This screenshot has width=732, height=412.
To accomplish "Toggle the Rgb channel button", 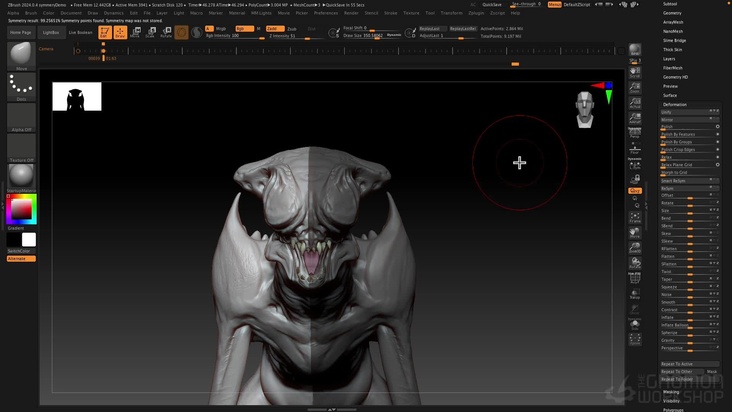I will pyautogui.click(x=244, y=28).
